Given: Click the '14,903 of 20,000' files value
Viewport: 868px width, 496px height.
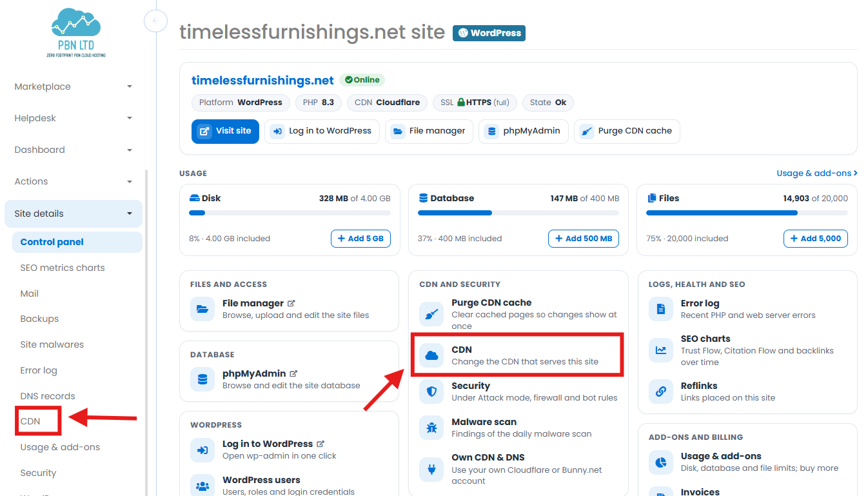Looking at the screenshot, I should (x=816, y=198).
